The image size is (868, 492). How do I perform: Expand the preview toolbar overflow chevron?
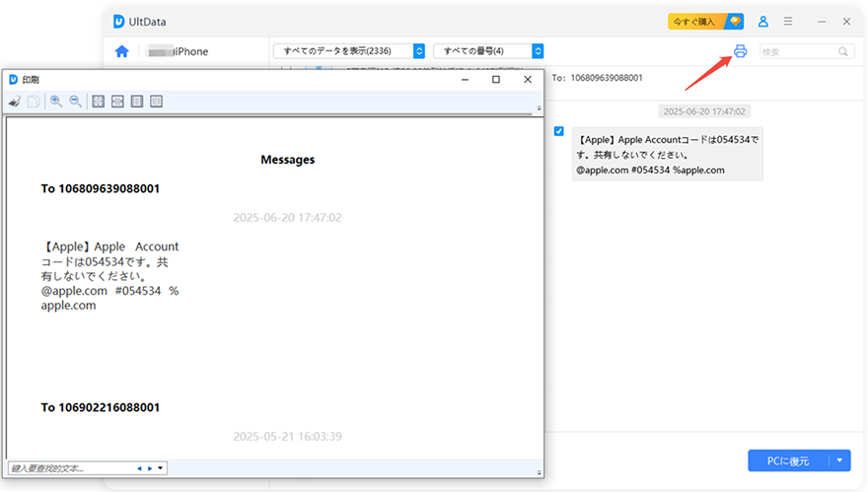coord(540,107)
